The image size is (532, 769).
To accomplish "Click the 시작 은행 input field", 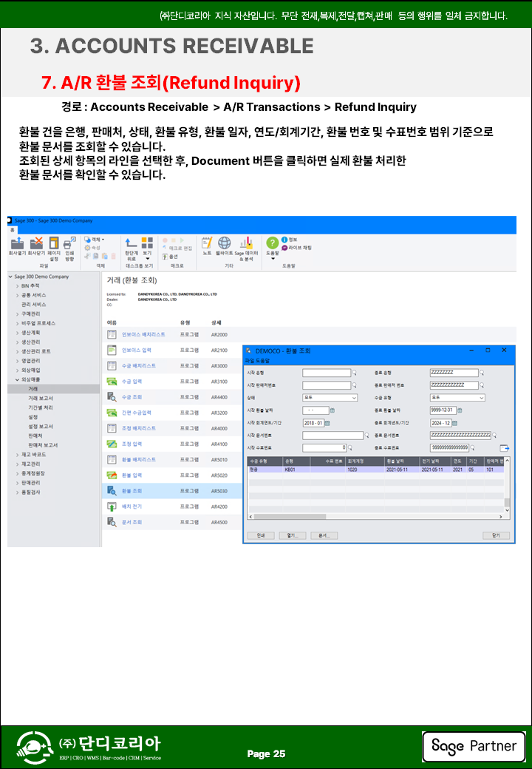I will click(x=327, y=373).
